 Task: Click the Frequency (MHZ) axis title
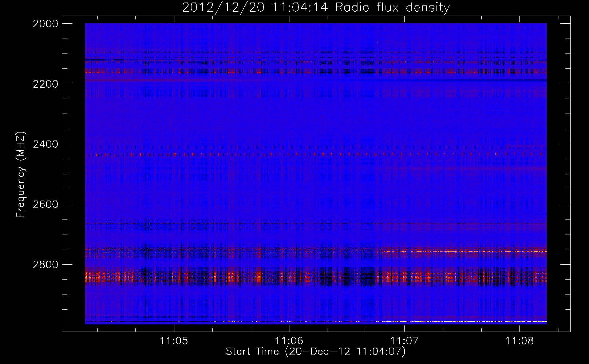[x=21, y=175]
